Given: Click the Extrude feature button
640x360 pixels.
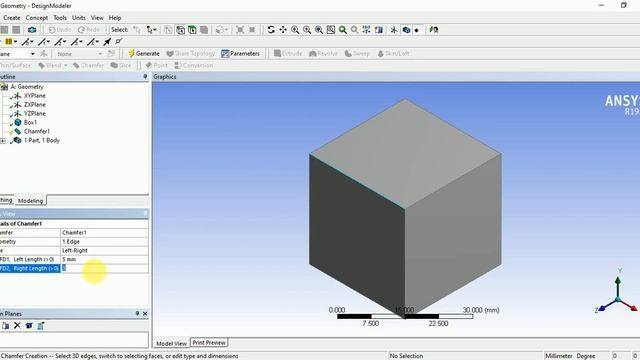Looking at the screenshot, I should point(288,53).
